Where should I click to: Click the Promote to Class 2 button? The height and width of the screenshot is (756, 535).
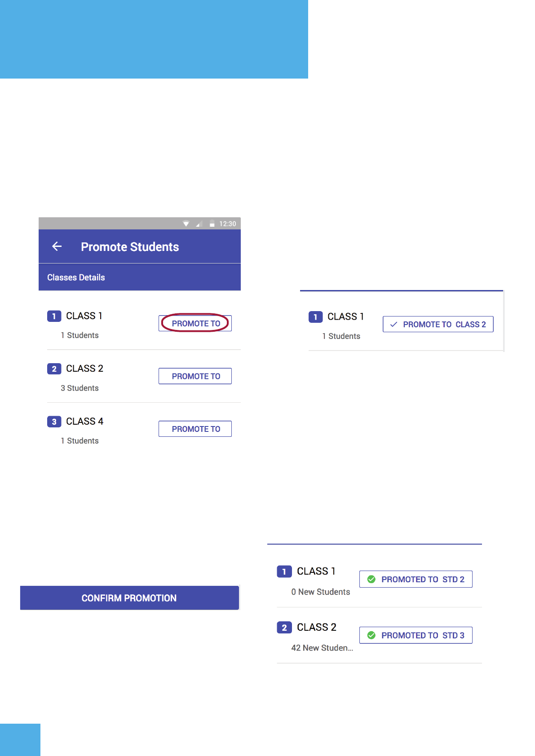(x=438, y=324)
